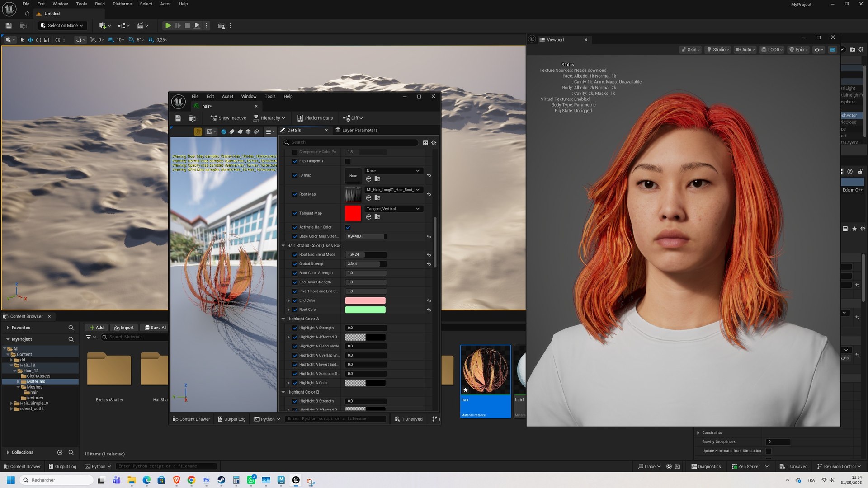868x488 pixels.
Task: Select the Translate move gizmo tool
Action: pyautogui.click(x=30, y=40)
